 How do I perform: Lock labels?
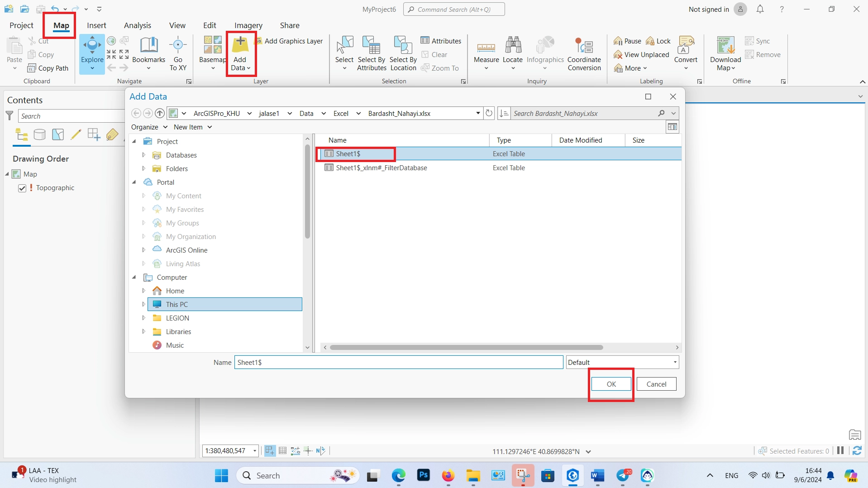click(x=658, y=41)
